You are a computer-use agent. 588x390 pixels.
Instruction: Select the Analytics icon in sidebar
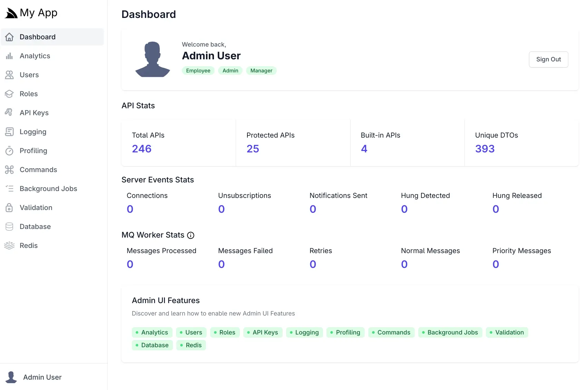pos(9,56)
